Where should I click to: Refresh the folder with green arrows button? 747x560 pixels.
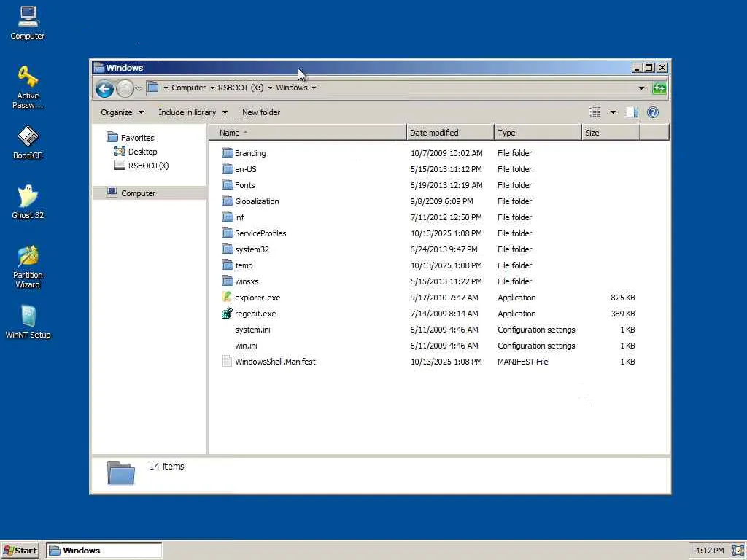tap(659, 87)
